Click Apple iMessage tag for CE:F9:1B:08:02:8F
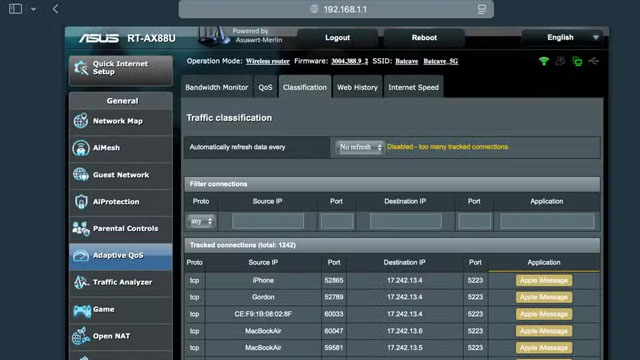This screenshot has width=640, height=360. tap(544, 314)
